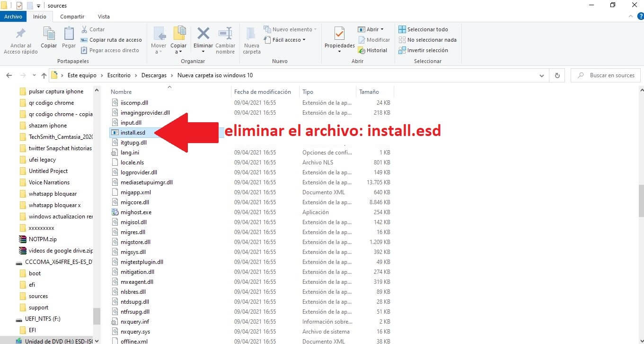The width and height of the screenshot is (644, 344).
Task: Select iiscomp.dll in file list
Action: coord(134,103)
